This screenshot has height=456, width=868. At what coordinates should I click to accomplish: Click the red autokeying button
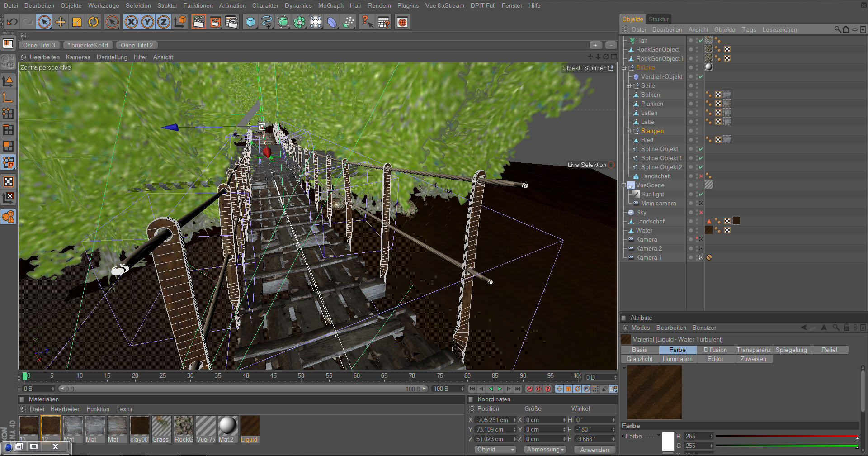click(538, 389)
